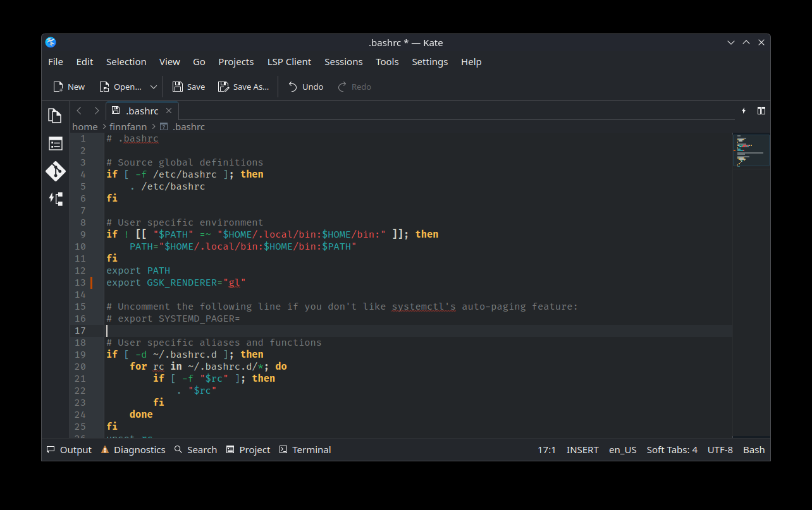Open the Documents sidebar panel

[x=56, y=116]
